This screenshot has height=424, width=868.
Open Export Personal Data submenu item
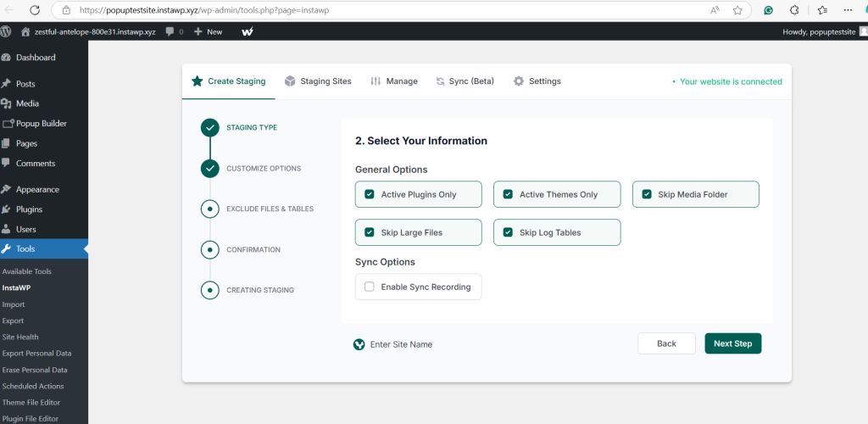36,353
